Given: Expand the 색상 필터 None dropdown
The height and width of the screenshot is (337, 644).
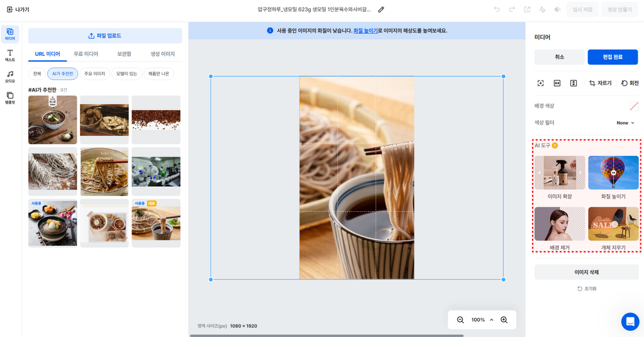Looking at the screenshot, I should [626, 123].
